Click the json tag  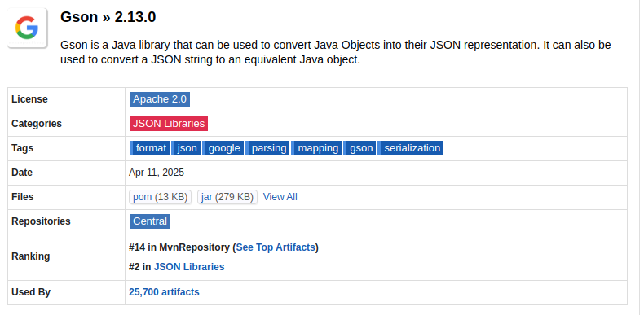[x=186, y=148]
